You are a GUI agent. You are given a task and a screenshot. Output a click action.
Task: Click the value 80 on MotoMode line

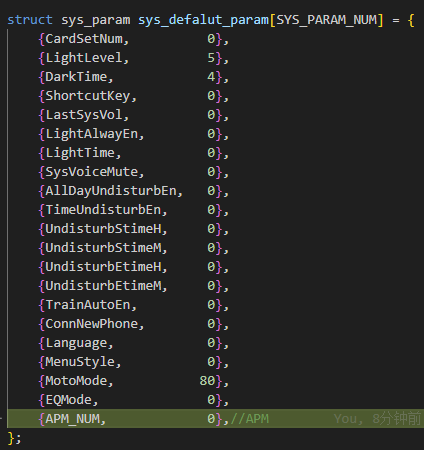click(x=207, y=381)
